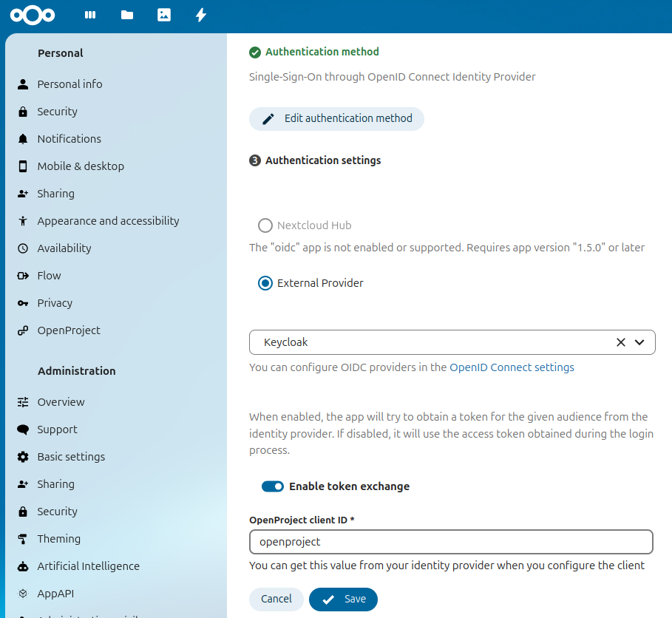Screen dimensions: 672x618
Task: Click the OpenProject client ID field
Action: point(451,541)
